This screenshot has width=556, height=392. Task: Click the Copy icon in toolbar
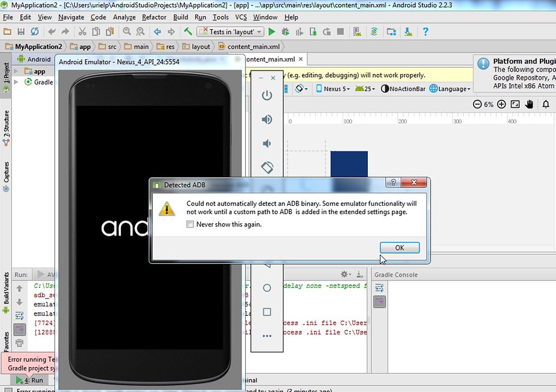(96, 32)
